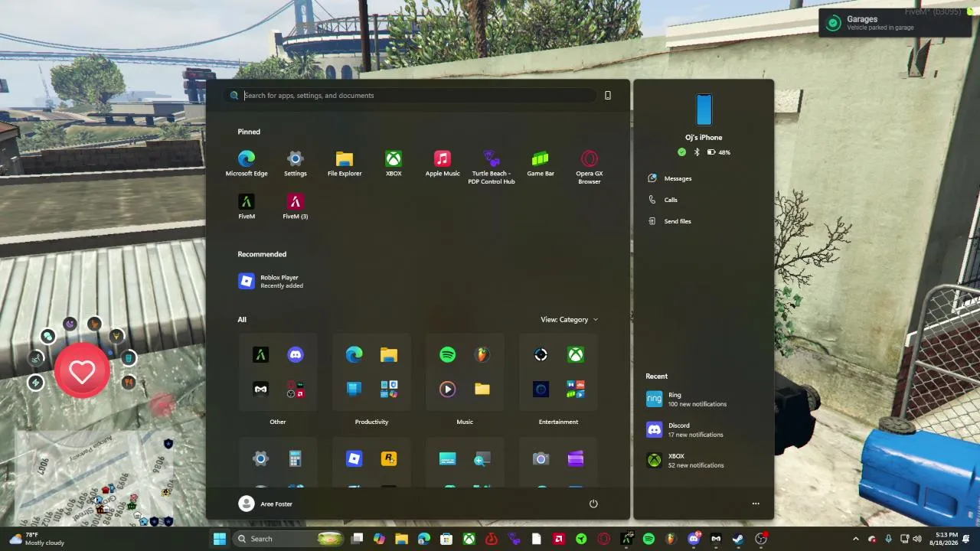Launch Opera GX Browser from pinned apps
Screen dimensions: 980x551
click(x=590, y=168)
